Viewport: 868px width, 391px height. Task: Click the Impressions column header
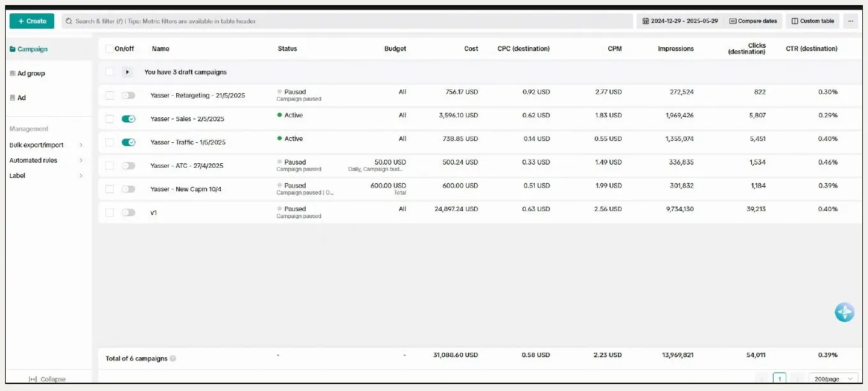point(676,48)
